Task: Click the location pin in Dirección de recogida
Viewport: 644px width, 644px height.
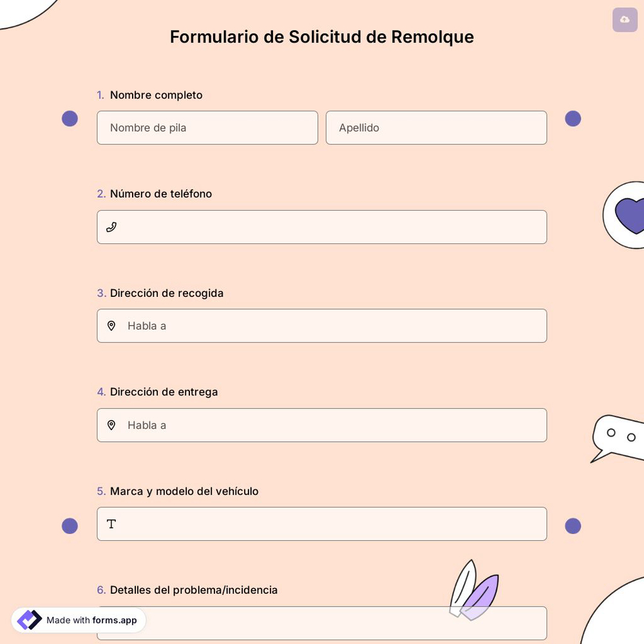Action: [x=111, y=325]
